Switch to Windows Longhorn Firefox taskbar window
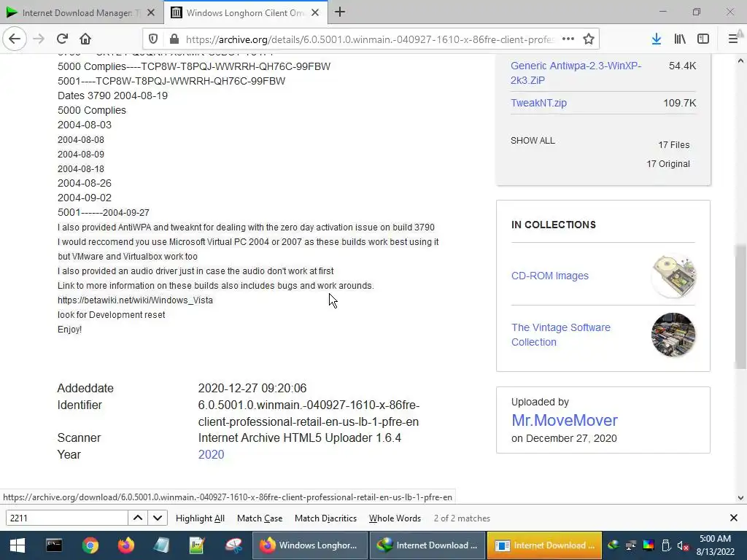This screenshot has height=560, width=747. [309, 545]
